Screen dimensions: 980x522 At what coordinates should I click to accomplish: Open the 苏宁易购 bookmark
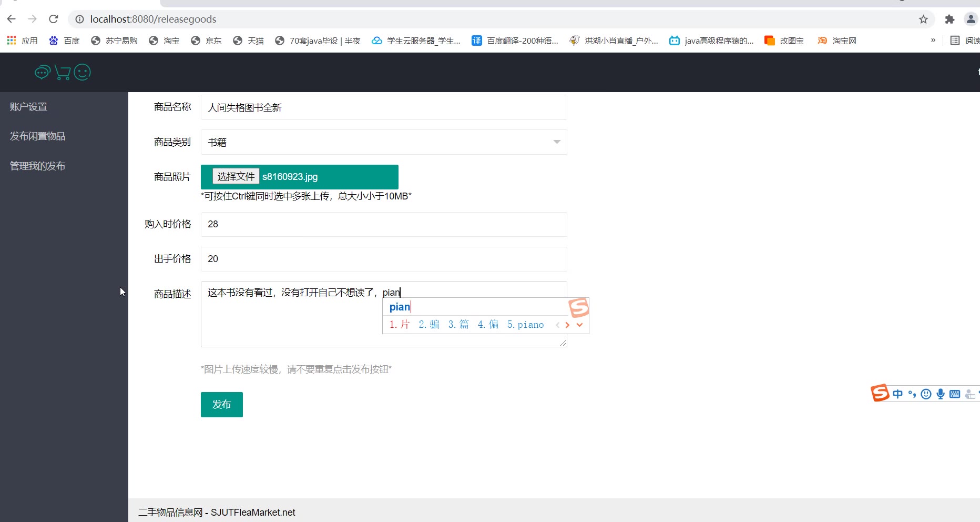pos(114,41)
